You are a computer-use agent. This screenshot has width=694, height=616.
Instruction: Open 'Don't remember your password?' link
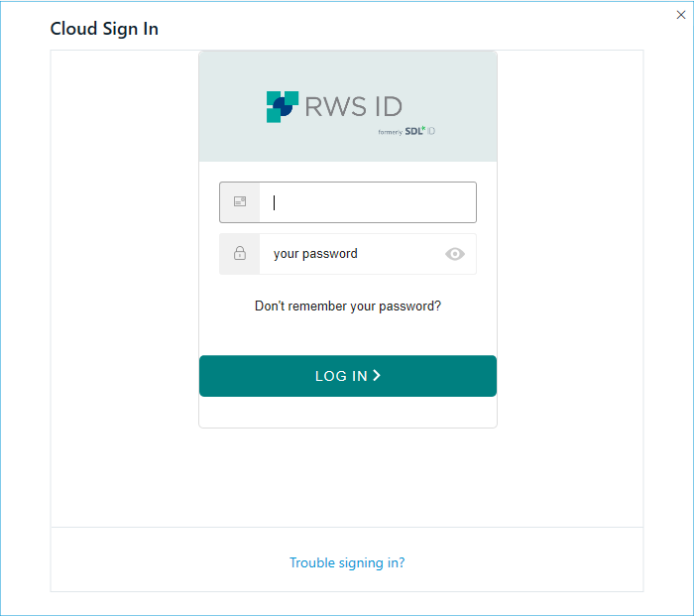click(x=348, y=306)
